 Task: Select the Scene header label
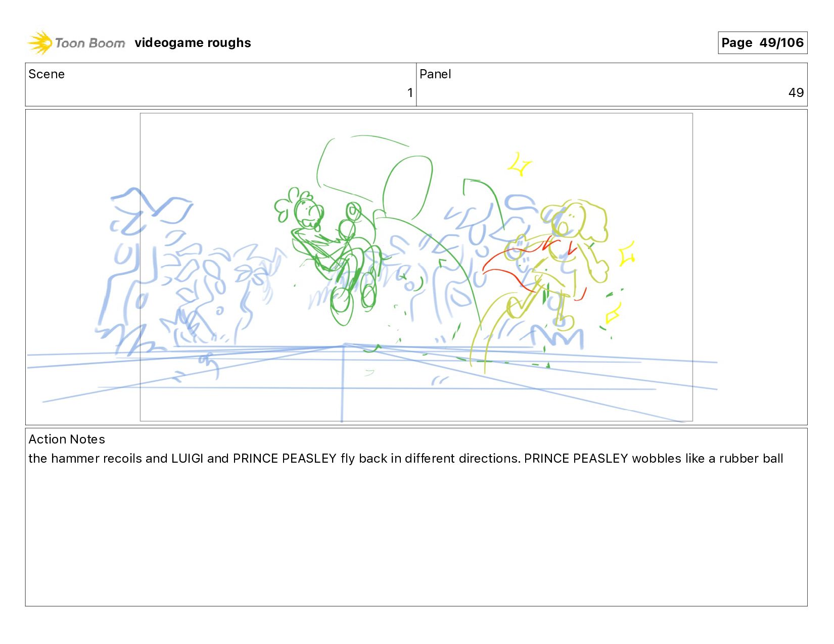pos(47,74)
